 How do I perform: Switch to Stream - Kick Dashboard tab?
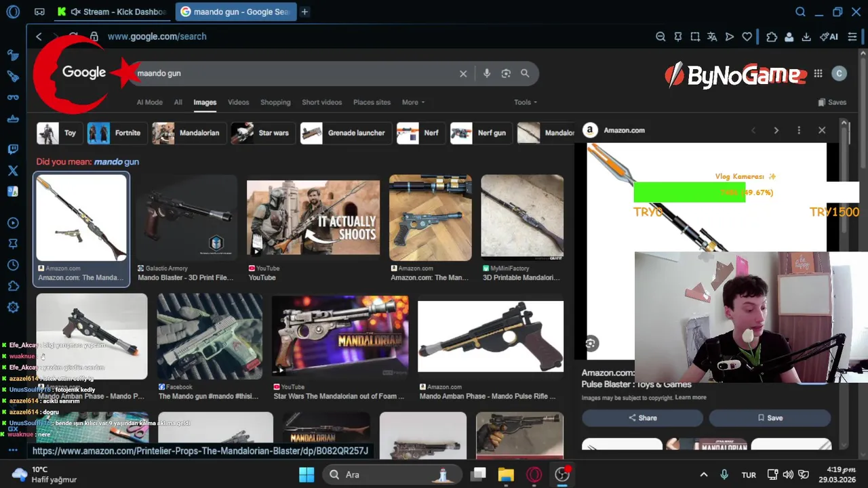point(112,12)
